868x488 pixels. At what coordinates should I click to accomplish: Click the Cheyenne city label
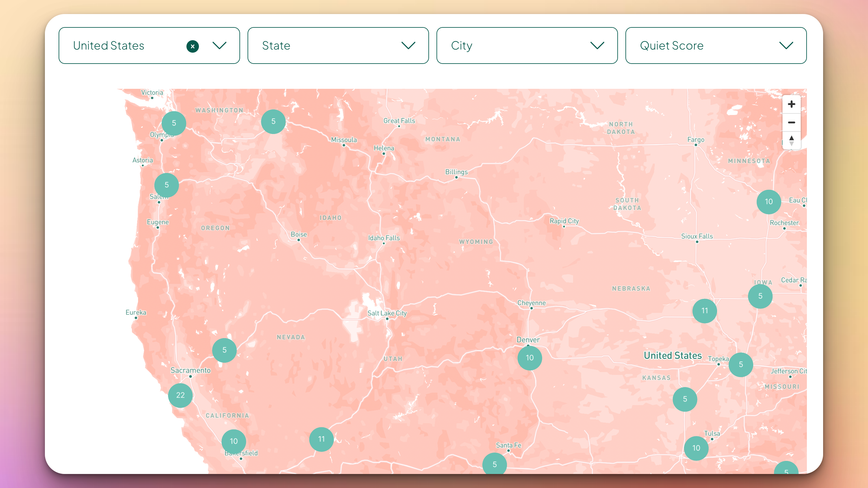click(x=531, y=303)
